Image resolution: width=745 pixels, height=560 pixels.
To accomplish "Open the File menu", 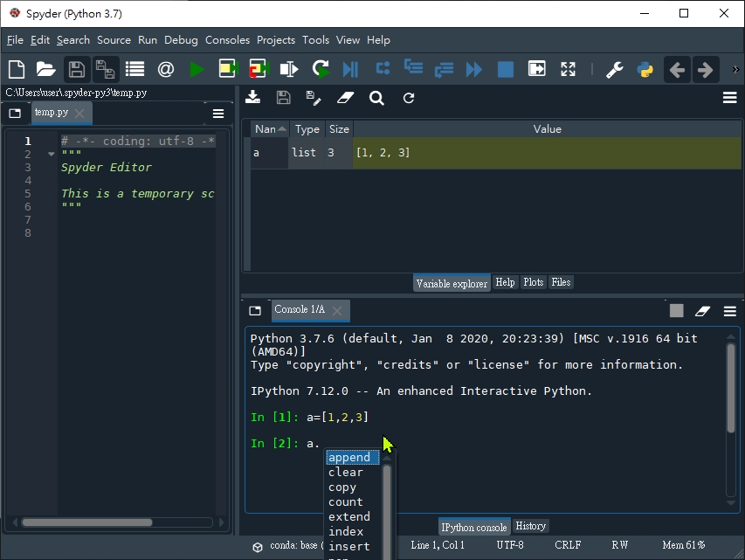I will point(15,40).
